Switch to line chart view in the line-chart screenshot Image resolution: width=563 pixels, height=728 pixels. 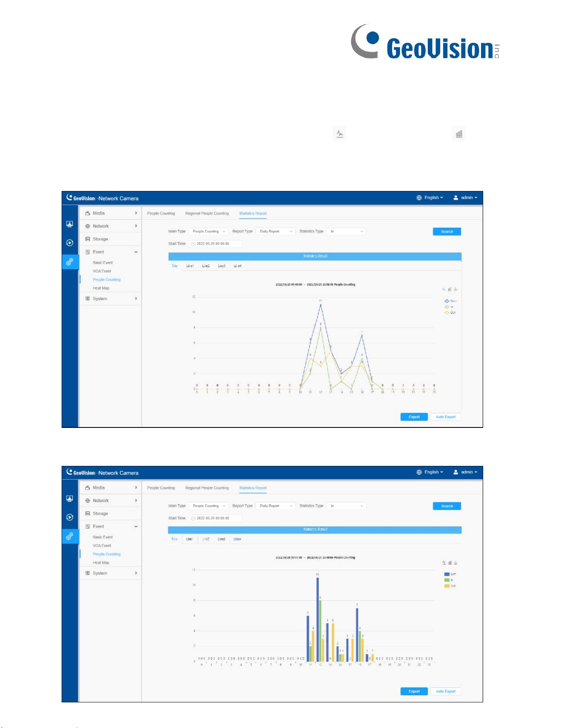444,289
